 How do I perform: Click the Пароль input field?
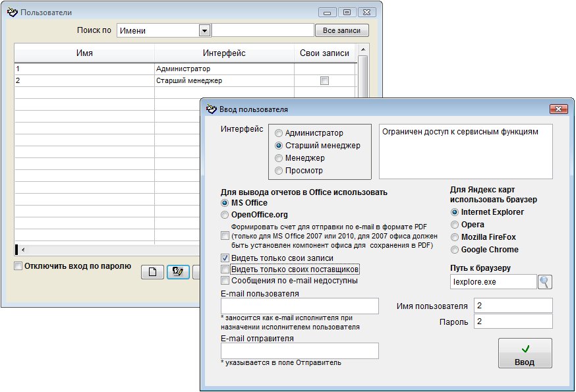(513, 322)
